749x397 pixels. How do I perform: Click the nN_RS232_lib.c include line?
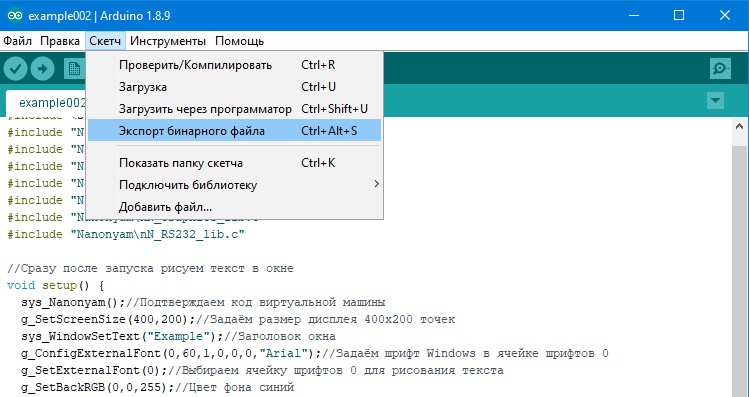(x=126, y=234)
